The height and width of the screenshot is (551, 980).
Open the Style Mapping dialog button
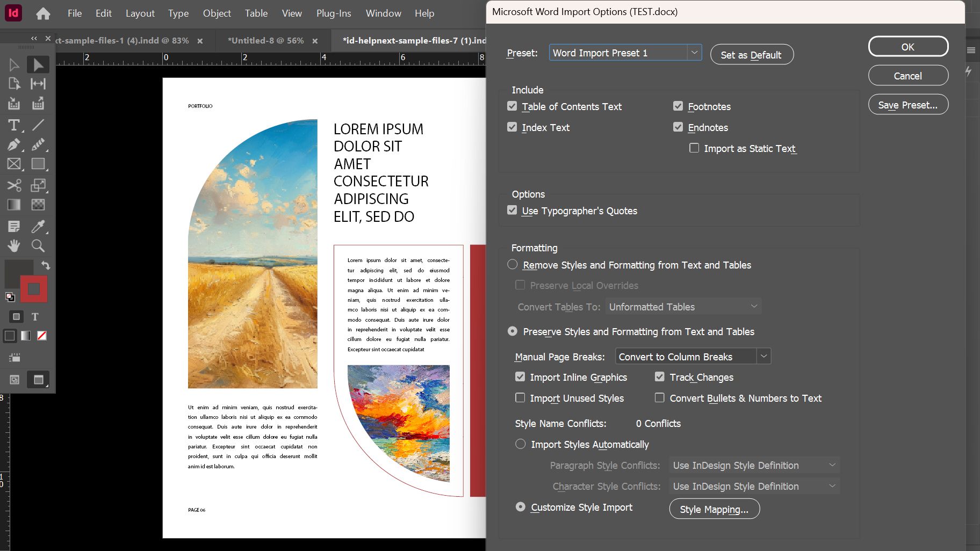715,509
